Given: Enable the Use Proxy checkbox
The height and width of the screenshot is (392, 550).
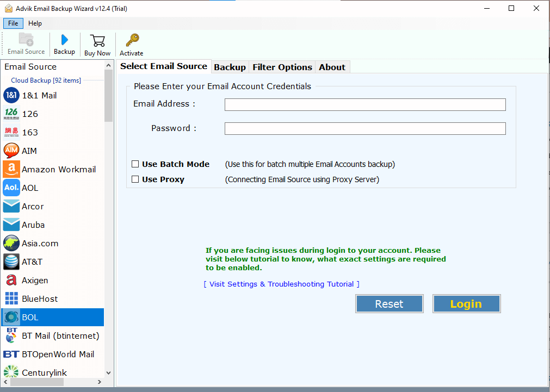Looking at the screenshot, I should (x=135, y=179).
